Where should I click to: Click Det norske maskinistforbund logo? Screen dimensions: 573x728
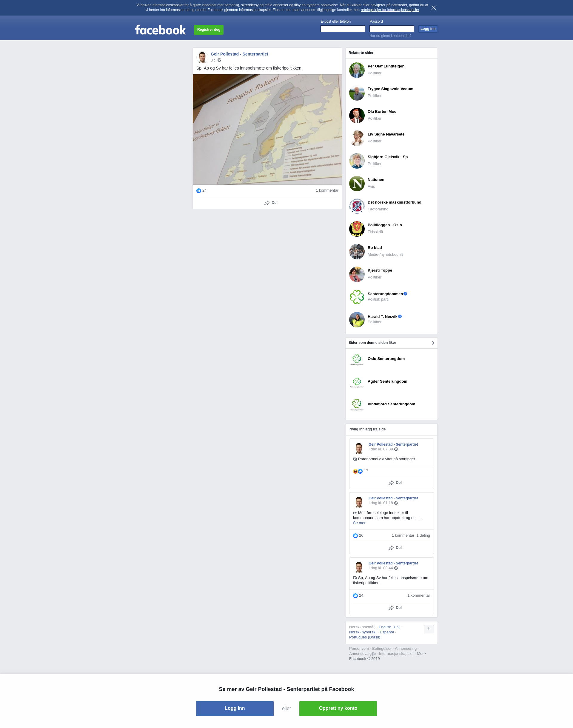pyautogui.click(x=357, y=206)
